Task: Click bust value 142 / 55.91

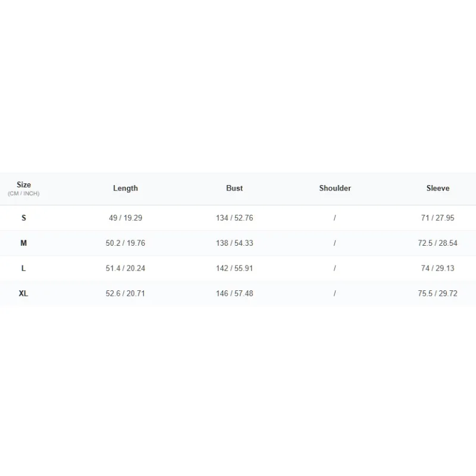Action: click(234, 268)
